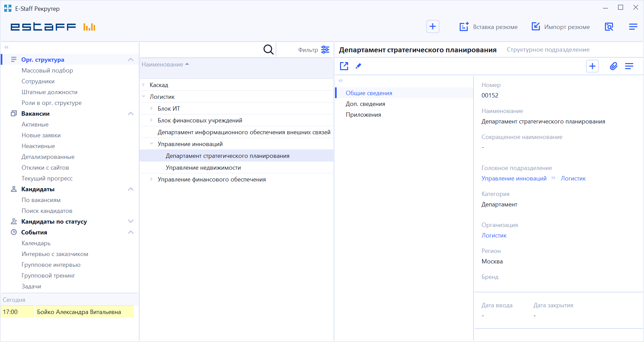Screen dimensions: 644x342
Task: Open main hamburger menu in header
Action: (x=633, y=27)
